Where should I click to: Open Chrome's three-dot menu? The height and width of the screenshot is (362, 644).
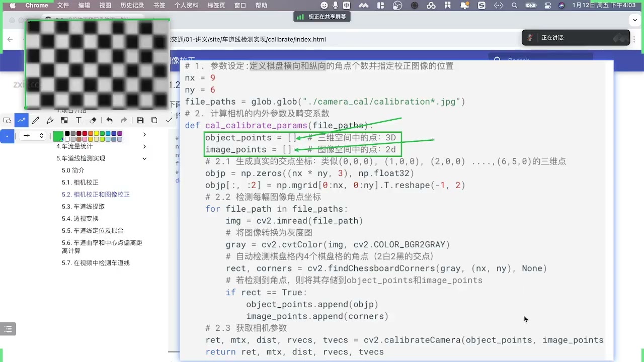tap(635, 39)
